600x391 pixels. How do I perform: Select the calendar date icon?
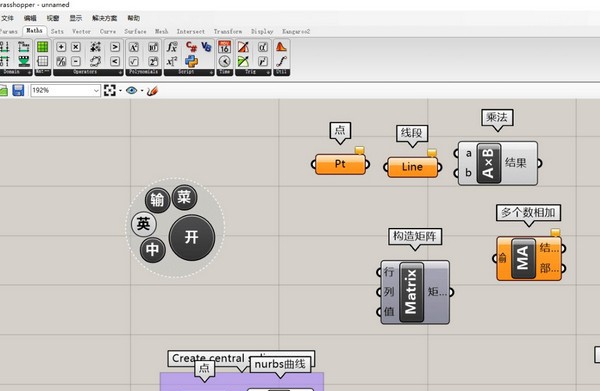pos(225,47)
